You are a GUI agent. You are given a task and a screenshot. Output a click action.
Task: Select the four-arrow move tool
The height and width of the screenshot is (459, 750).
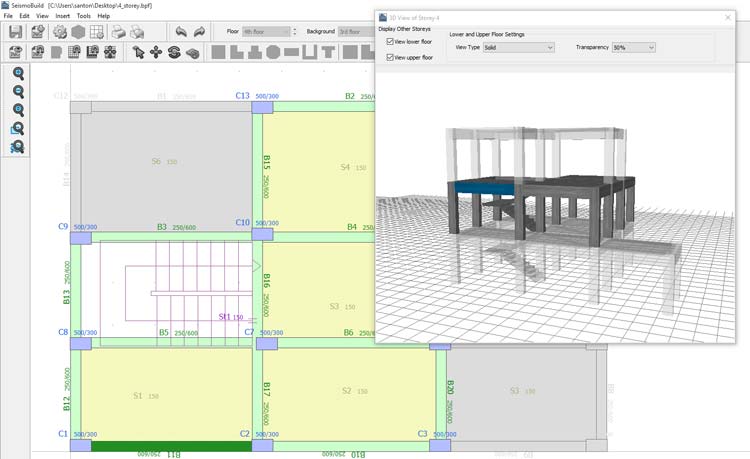pos(156,52)
